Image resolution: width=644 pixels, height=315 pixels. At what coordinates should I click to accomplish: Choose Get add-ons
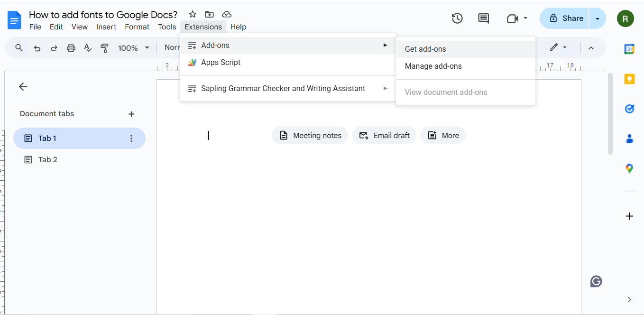tap(466, 49)
